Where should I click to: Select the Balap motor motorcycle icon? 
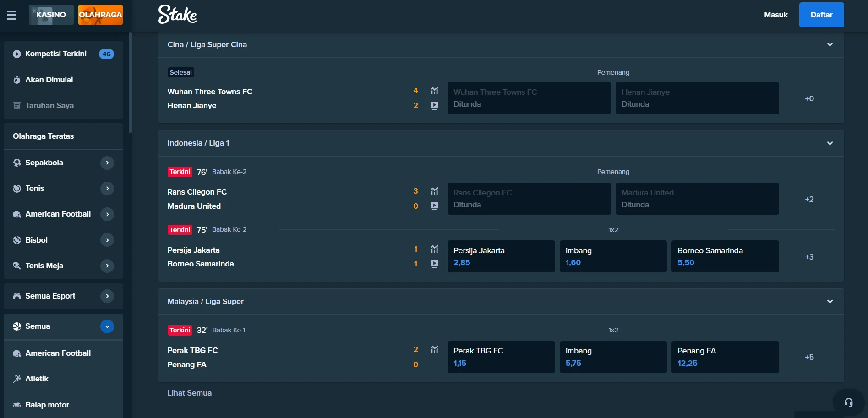pos(17,405)
